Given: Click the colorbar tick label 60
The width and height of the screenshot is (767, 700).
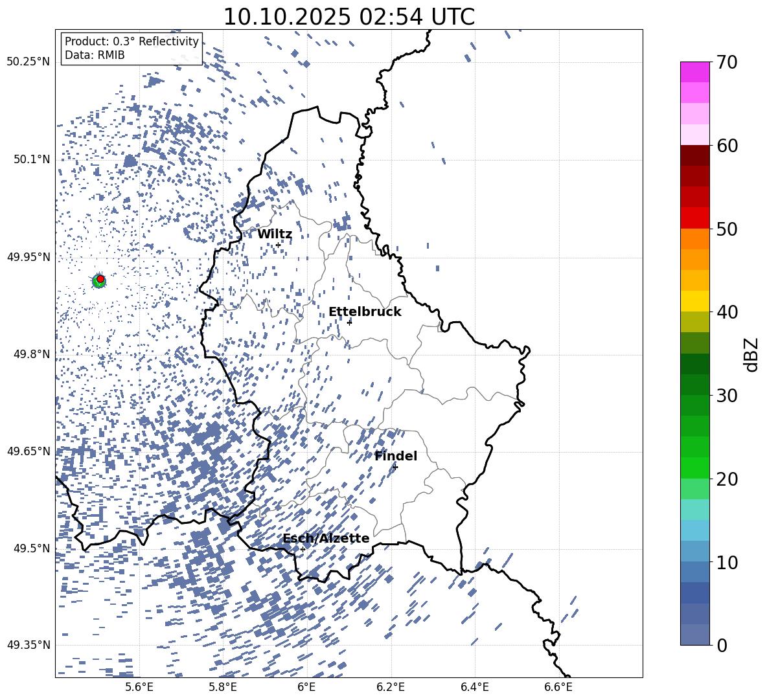Looking at the screenshot, I should coord(727,146).
